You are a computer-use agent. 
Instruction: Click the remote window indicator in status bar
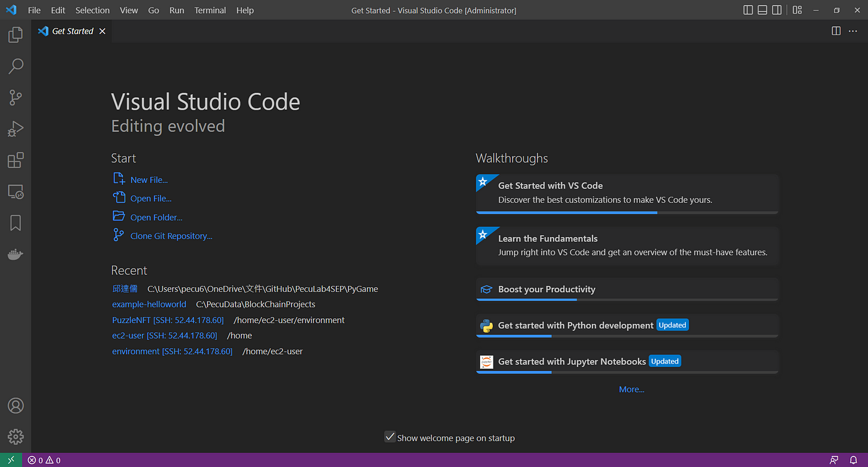(11, 460)
